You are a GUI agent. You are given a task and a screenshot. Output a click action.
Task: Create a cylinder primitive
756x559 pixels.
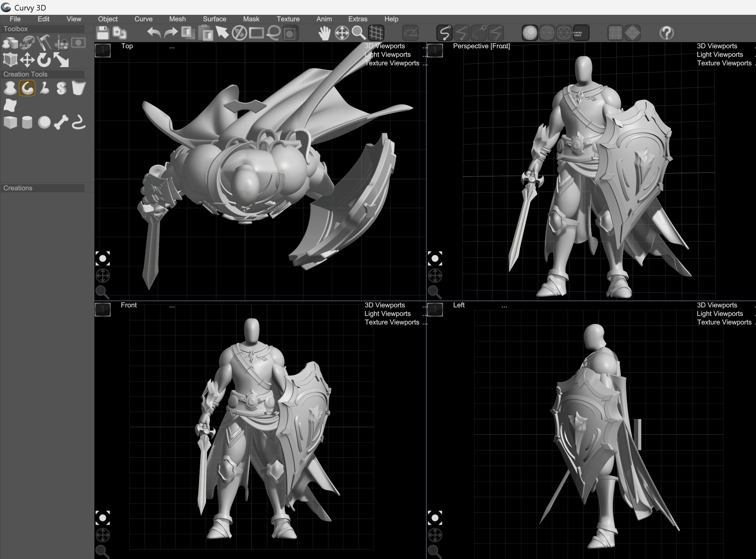click(27, 122)
